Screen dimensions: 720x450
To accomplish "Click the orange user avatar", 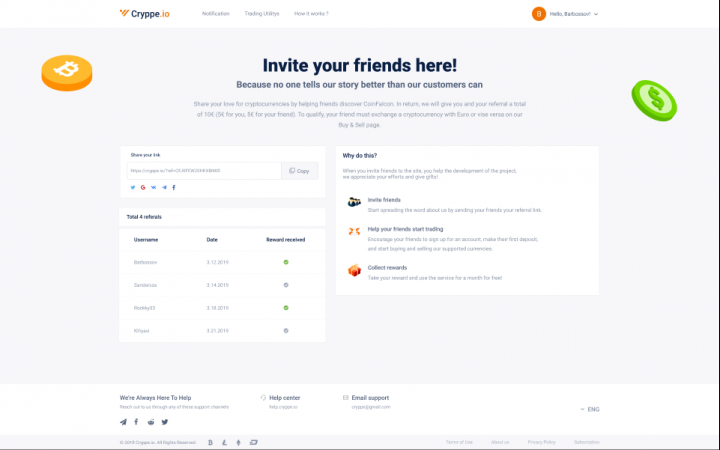I will [539, 14].
